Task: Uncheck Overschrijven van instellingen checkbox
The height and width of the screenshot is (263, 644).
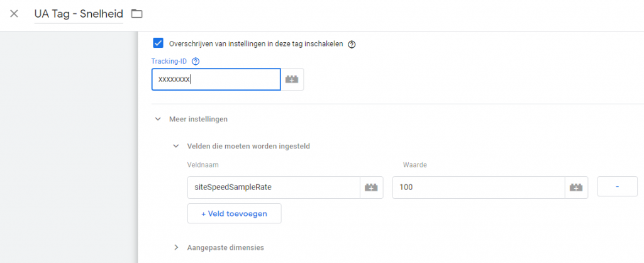Action: (158, 43)
